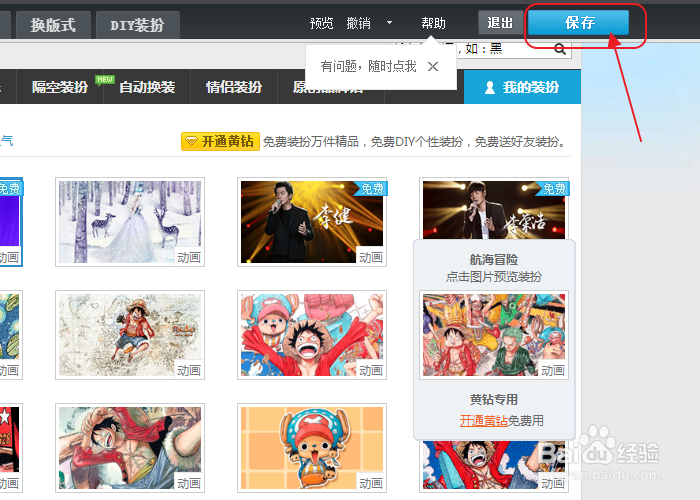
Task: Click 预览 preview in top bar
Action: pyautogui.click(x=321, y=23)
